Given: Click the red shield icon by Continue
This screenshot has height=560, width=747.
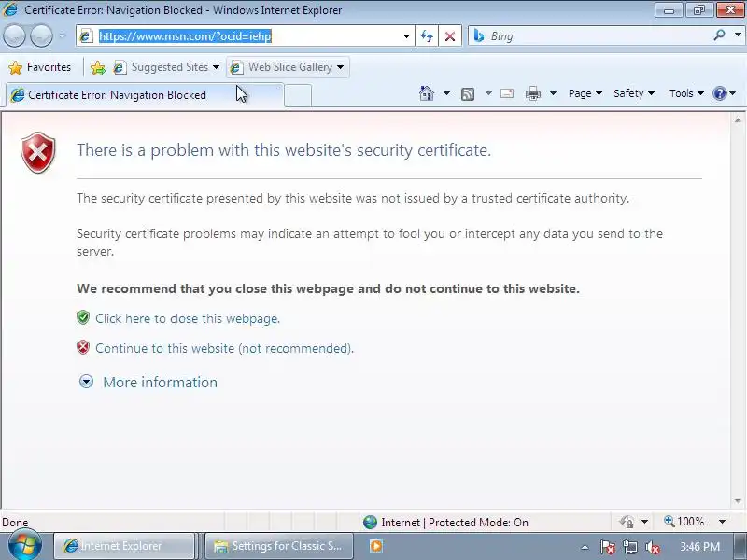Looking at the screenshot, I should [83, 347].
